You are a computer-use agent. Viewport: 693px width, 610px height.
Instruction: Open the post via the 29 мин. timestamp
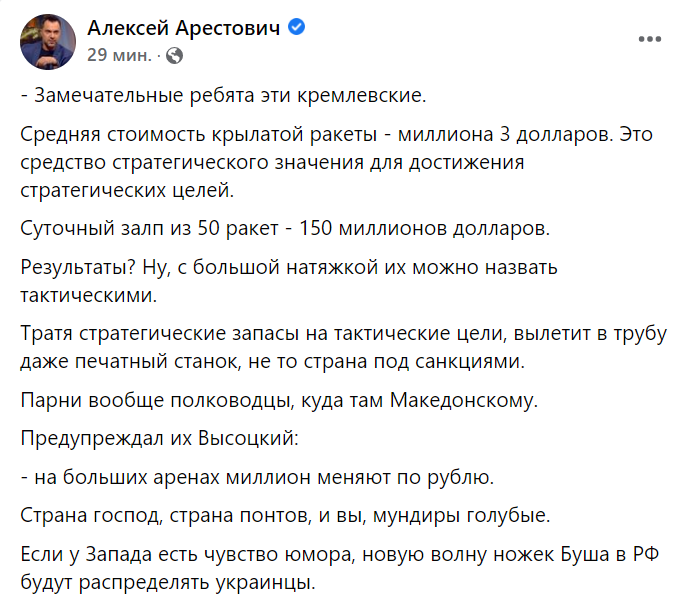[119, 55]
